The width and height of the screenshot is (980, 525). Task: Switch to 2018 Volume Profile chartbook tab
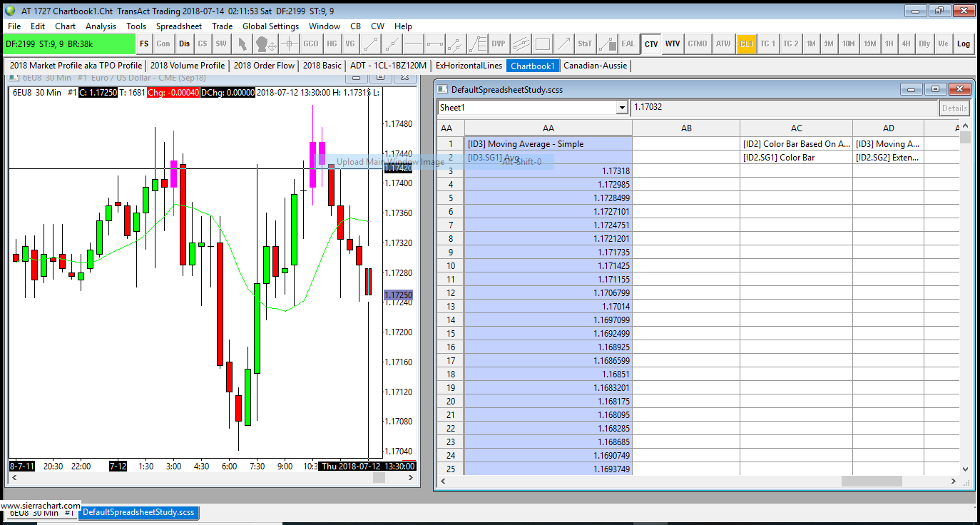(188, 66)
